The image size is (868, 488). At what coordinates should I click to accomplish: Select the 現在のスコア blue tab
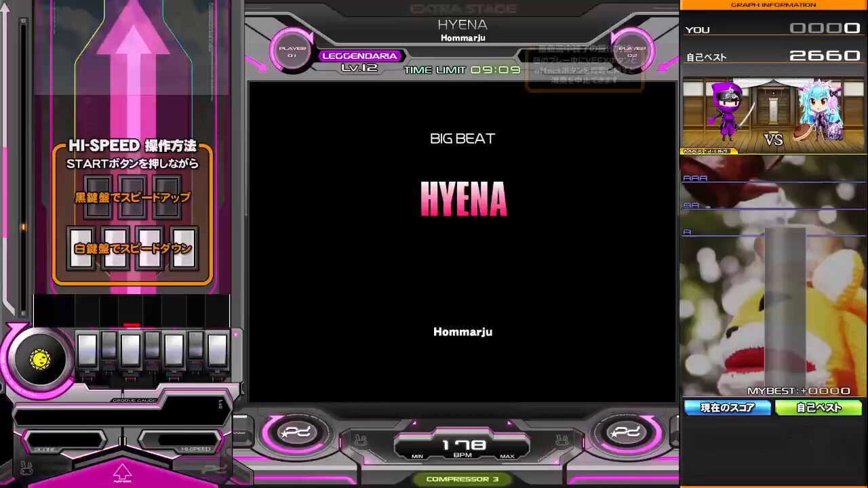[728, 408]
